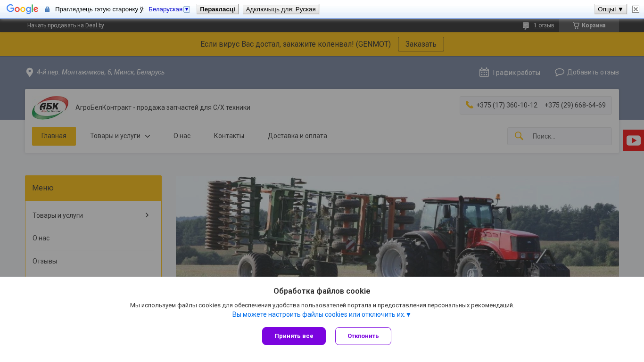Open Начать продавать на Deal.by link
The width and height of the screenshot is (644, 362).
click(x=66, y=25)
